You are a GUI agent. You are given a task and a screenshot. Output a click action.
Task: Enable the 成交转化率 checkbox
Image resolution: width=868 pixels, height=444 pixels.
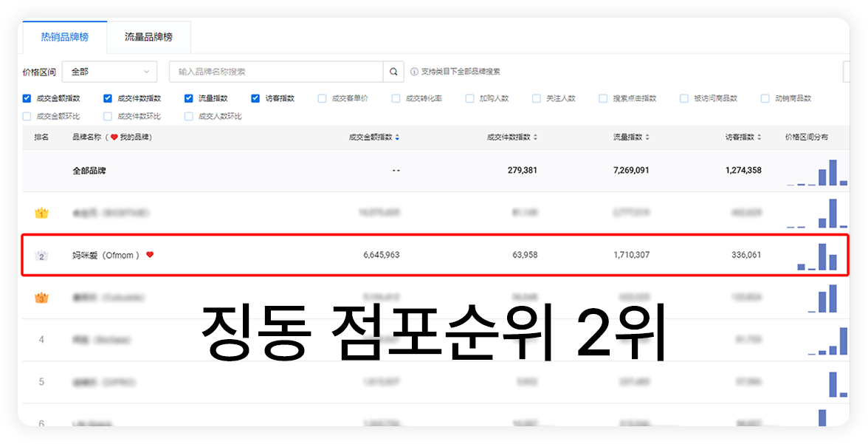point(396,98)
